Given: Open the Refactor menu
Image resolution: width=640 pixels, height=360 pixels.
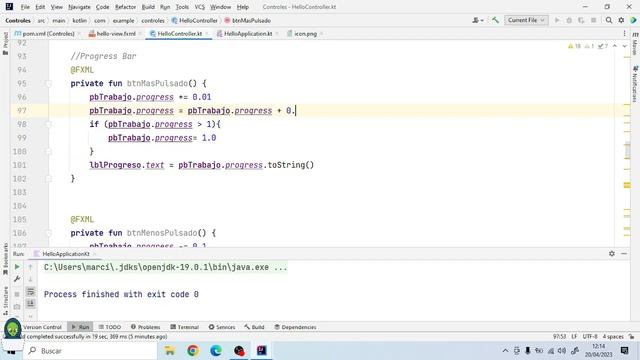Looking at the screenshot, I should coord(125,7).
